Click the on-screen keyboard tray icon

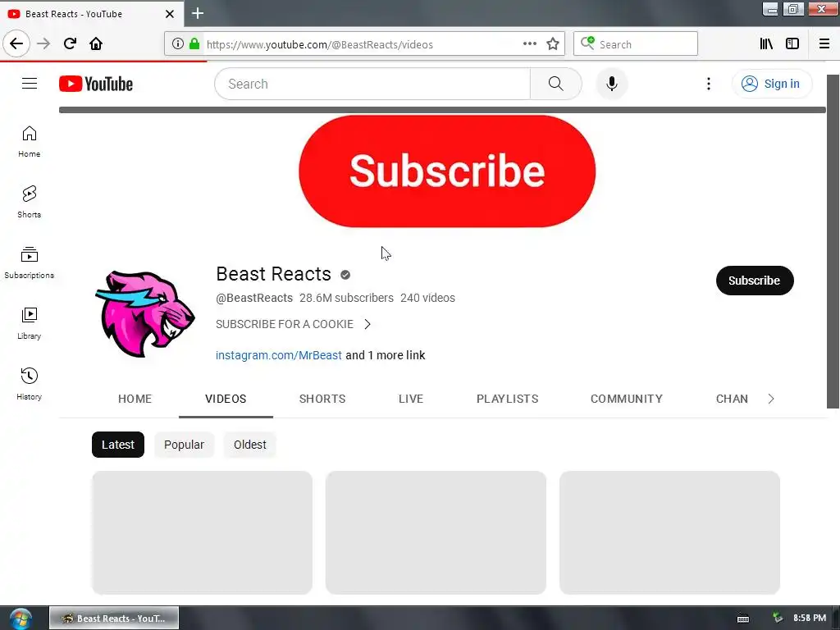click(743, 619)
